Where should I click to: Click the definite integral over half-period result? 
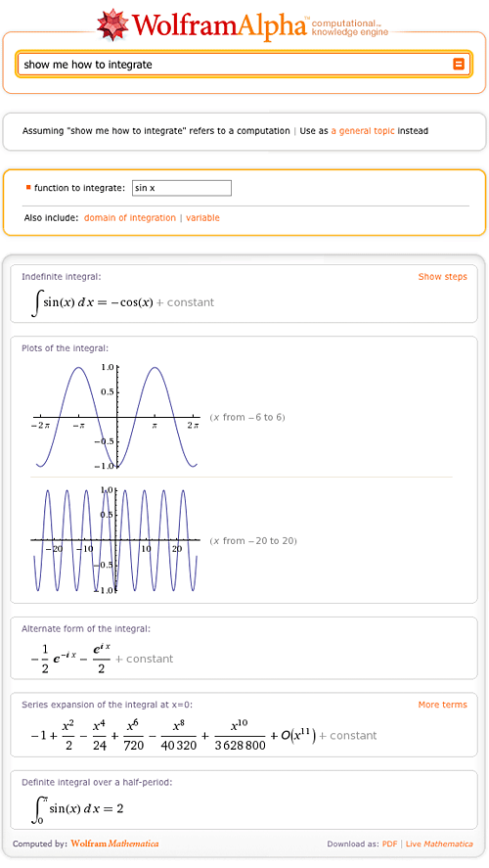(x=77, y=808)
